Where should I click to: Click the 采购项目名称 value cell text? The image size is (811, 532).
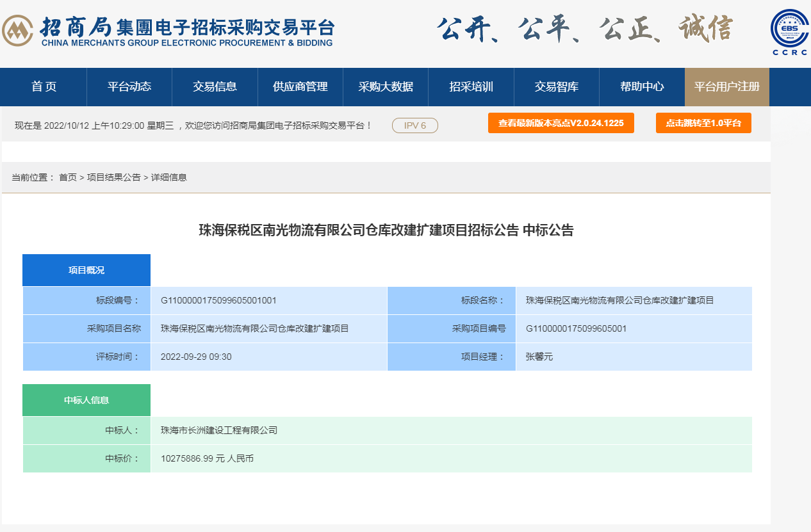pyautogui.click(x=255, y=328)
